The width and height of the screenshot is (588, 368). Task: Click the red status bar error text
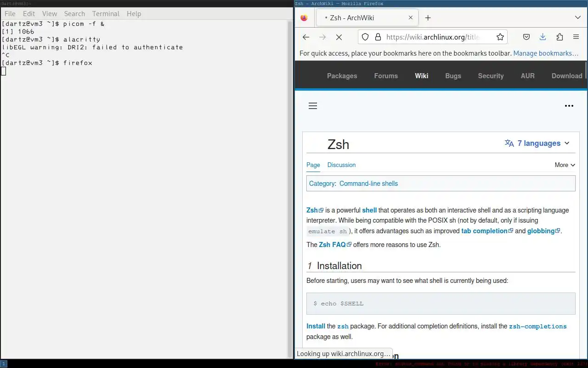tap(481, 364)
